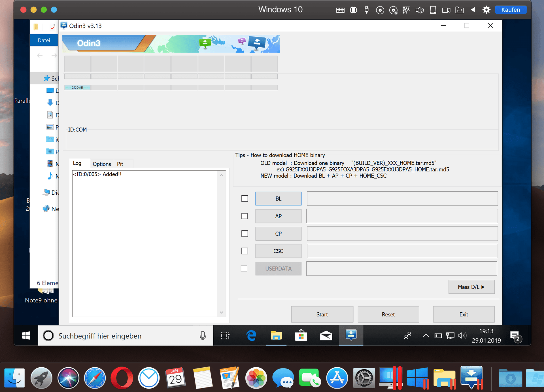Click the Cortana search circle icon
Viewport: 544px width, 392px height.
pos(48,336)
